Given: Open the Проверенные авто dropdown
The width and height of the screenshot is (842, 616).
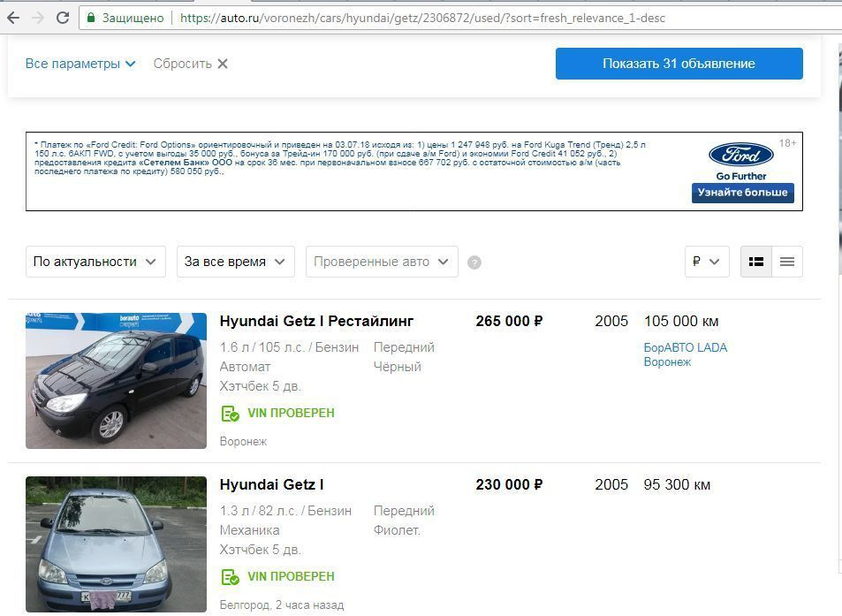Looking at the screenshot, I should click(x=382, y=262).
